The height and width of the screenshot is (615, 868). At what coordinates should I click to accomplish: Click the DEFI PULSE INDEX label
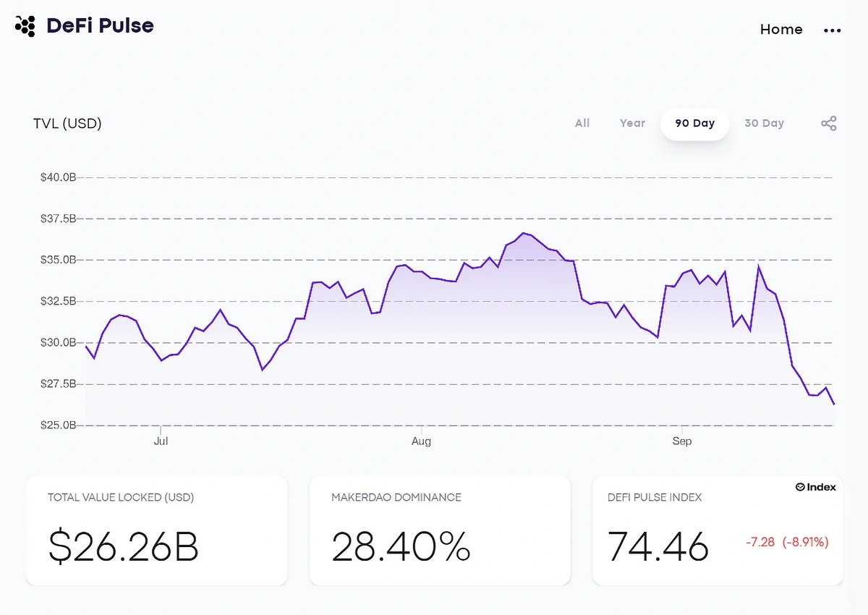coord(655,497)
